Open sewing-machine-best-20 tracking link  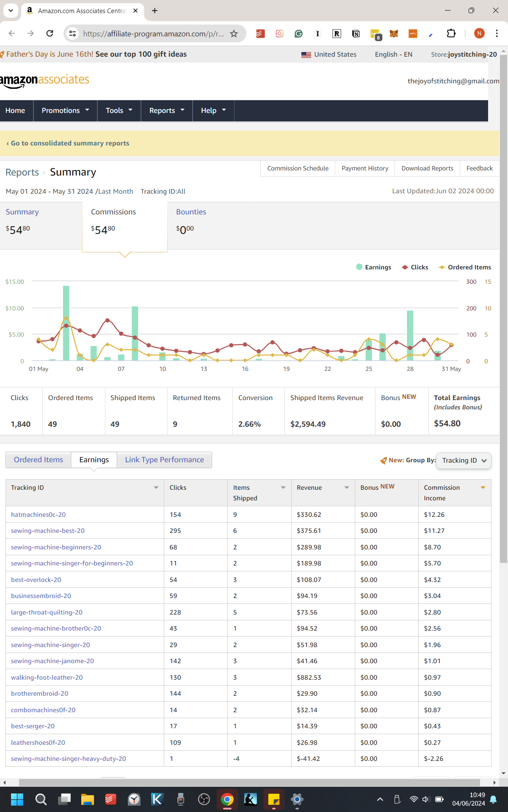coord(48,531)
